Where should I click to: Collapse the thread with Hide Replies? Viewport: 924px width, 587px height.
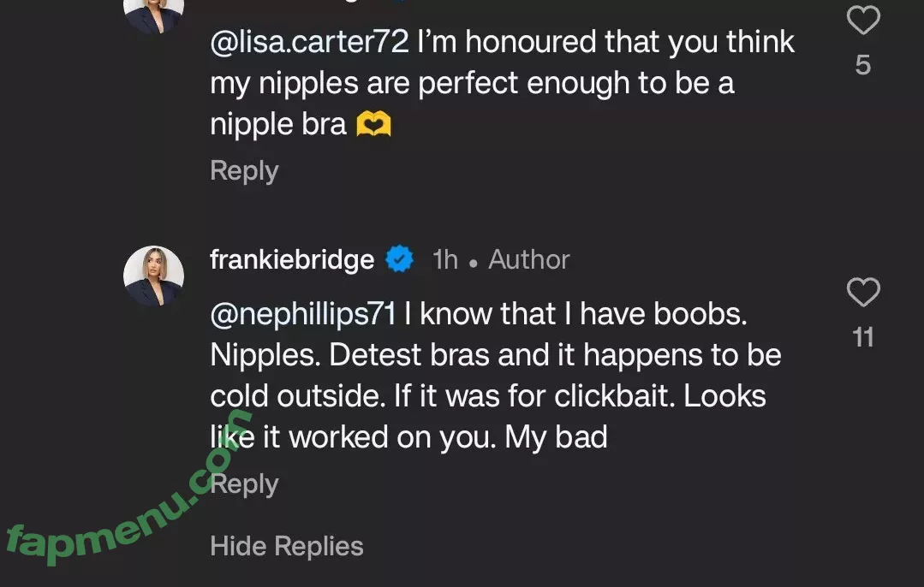pyautogui.click(x=287, y=546)
